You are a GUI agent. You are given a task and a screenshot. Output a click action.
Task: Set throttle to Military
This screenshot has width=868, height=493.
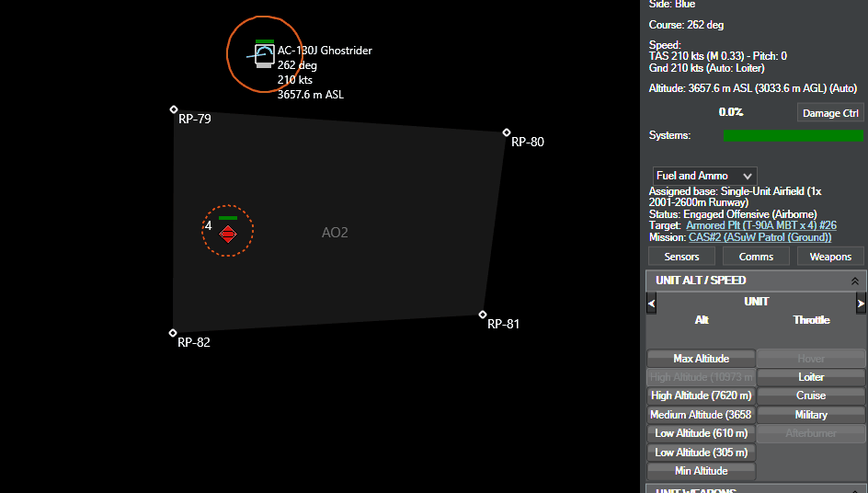click(x=811, y=414)
